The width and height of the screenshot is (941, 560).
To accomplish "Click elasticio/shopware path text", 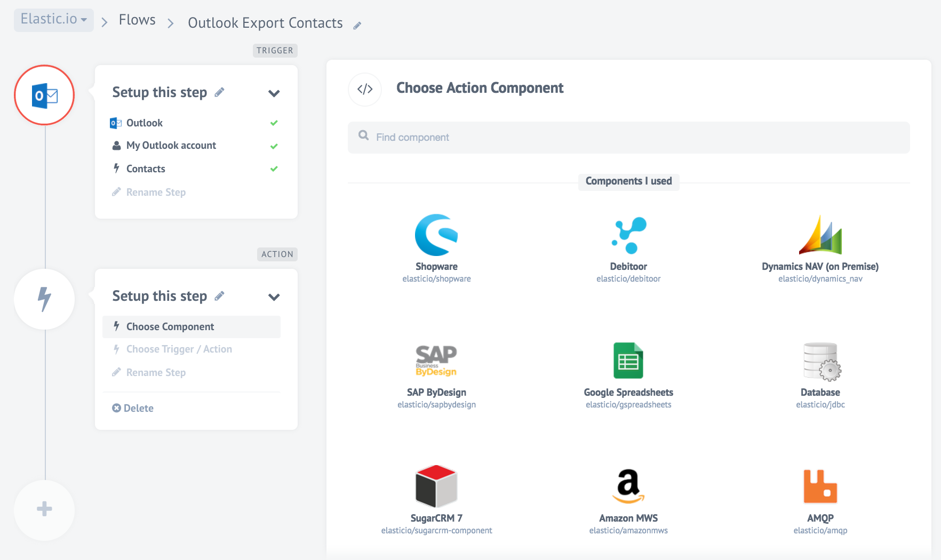I will 436,279.
